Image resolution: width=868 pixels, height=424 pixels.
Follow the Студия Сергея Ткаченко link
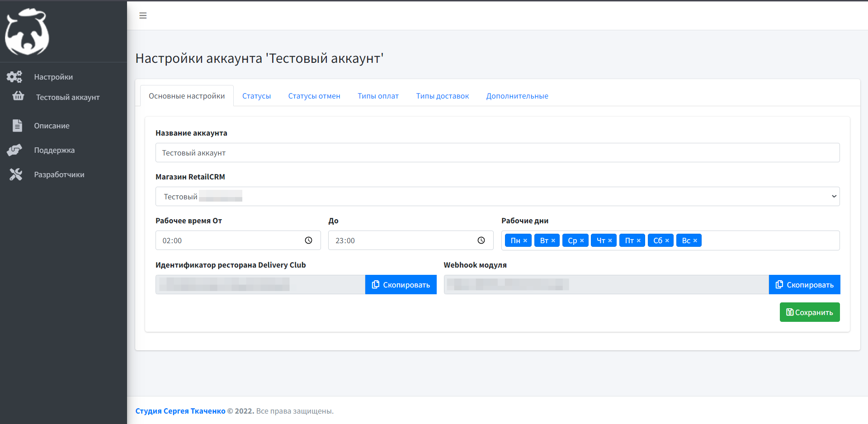point(180,411)
